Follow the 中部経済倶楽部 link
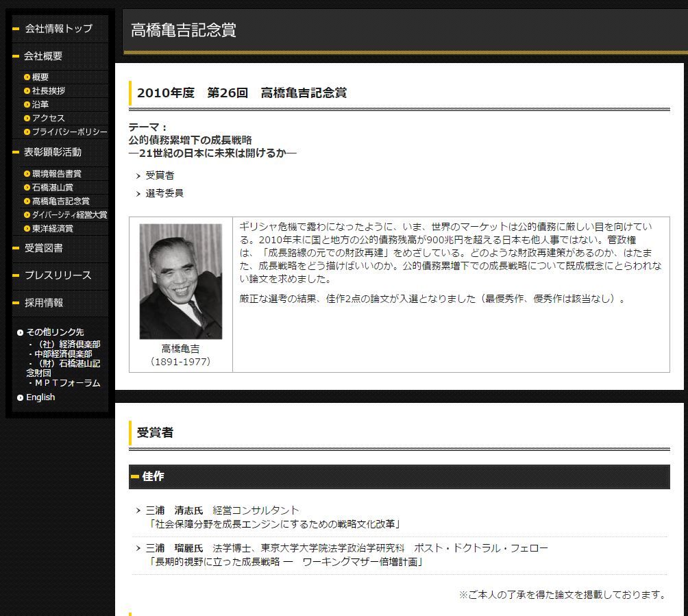Image resolution: width=688 pixels, height=616 pixels. coord(63,354)
